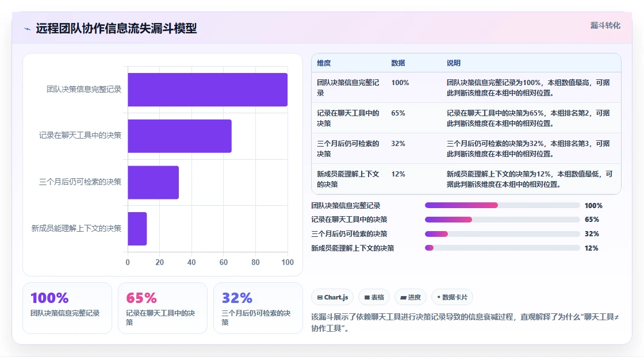This screenshot has width=644, height=357.
Task: Click progress value 65% next to the bar
Action: click(592, 220)
